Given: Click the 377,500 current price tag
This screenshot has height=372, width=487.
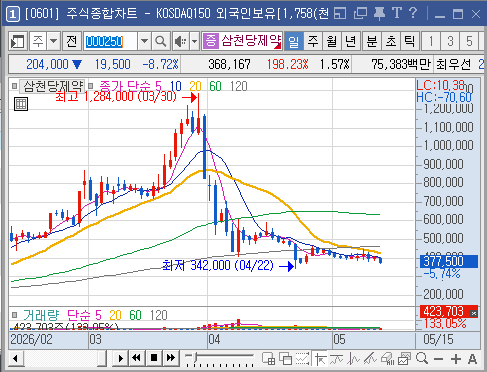Looking at the screenshot, I should [449, 261].
